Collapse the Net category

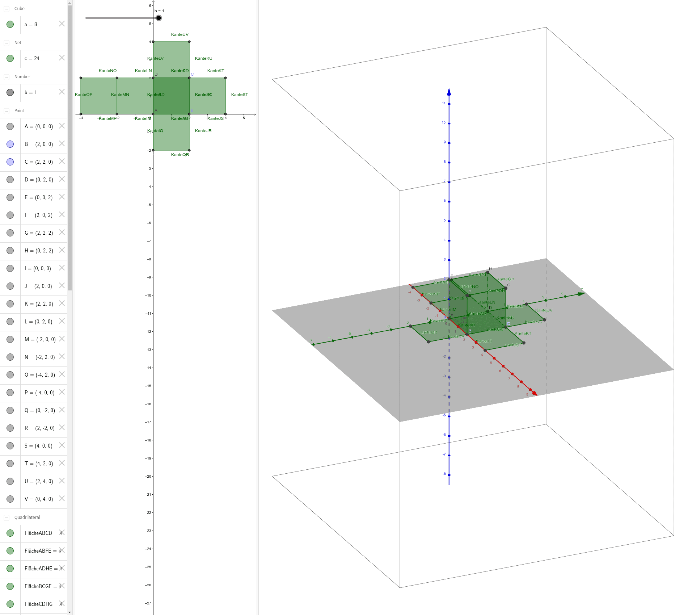click(7, 43)
